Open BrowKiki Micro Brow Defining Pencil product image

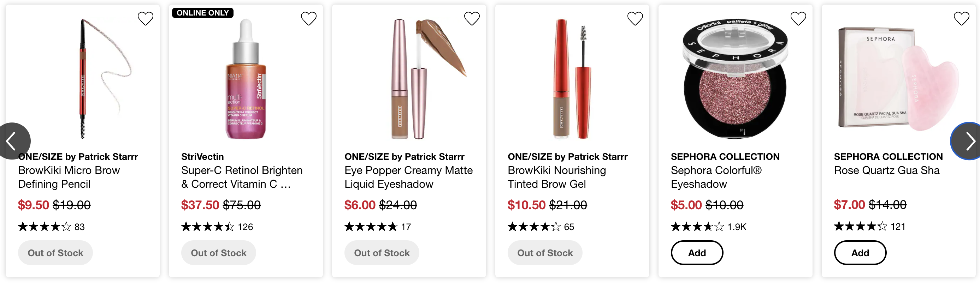83,79
